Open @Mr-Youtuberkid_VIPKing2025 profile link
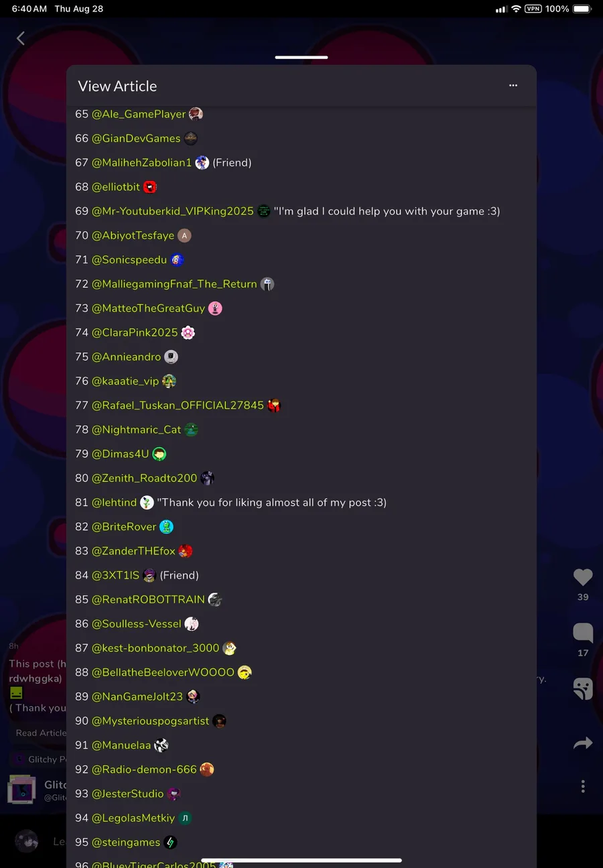The image size is (603, 868). pyautogui.click(x=173, y=211)
